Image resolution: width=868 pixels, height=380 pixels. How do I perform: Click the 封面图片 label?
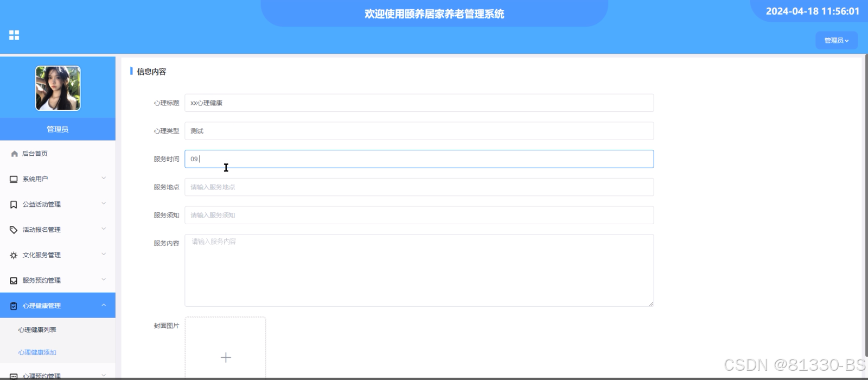166,326
